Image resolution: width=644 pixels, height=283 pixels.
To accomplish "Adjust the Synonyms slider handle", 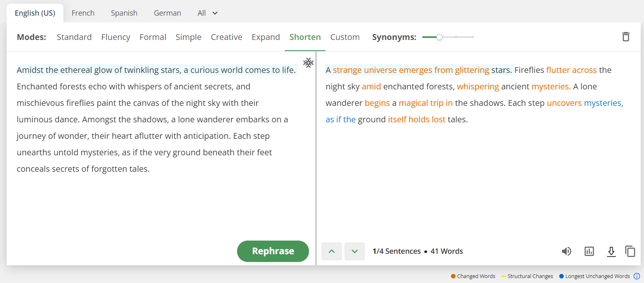I will [x=439, y=37].
